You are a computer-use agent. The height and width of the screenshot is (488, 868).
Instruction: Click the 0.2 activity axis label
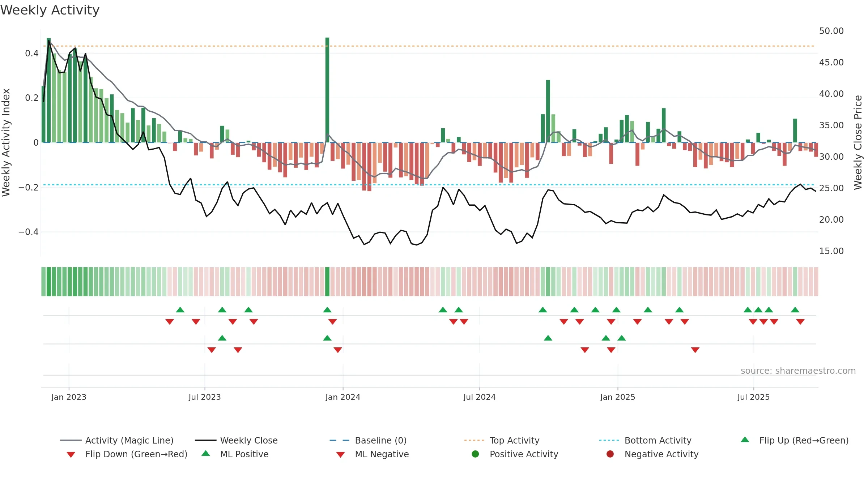point(32,98)
